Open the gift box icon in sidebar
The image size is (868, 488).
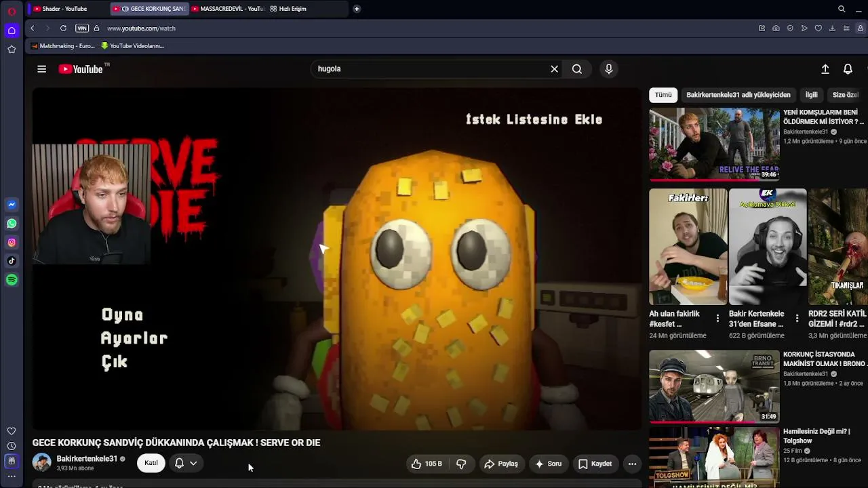click(12, 461)
